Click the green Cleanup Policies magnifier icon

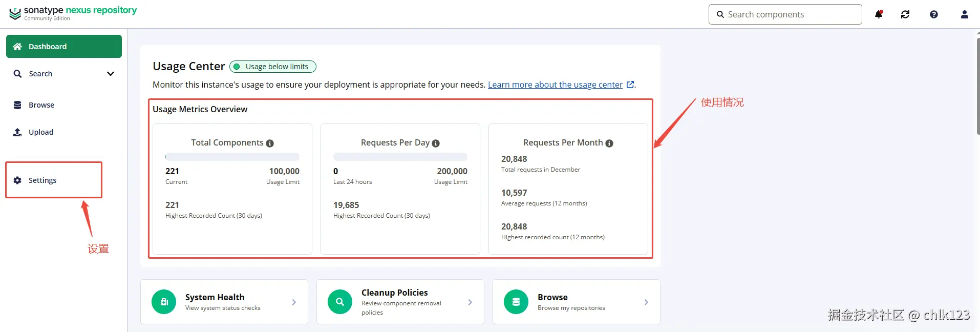(x=340, y=302)
